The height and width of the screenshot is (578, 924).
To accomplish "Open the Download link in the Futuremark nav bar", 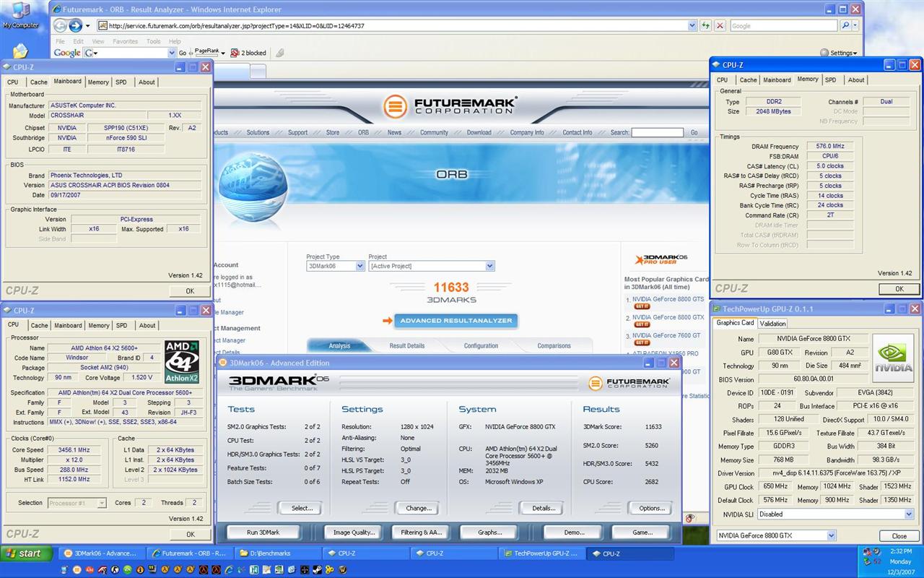I will [479, 132].
